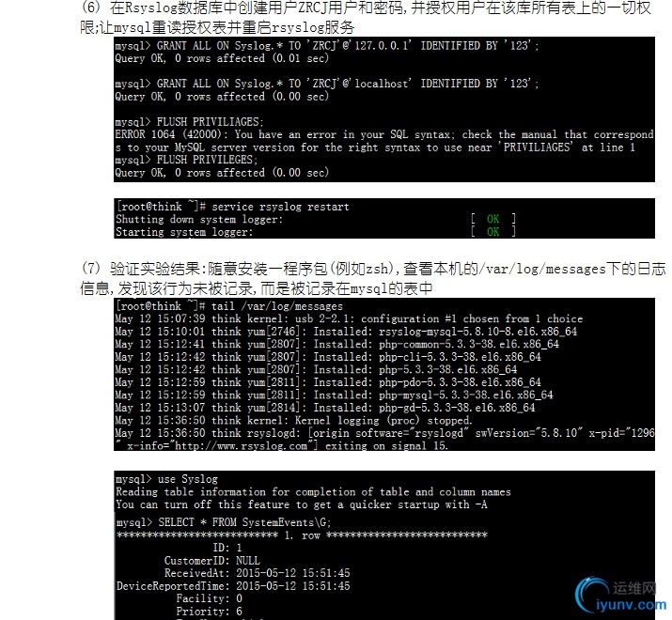Click the misspelled 'FLUSH PRIVILIAGES;' command
672x620 pixels.
pos(189,122)
